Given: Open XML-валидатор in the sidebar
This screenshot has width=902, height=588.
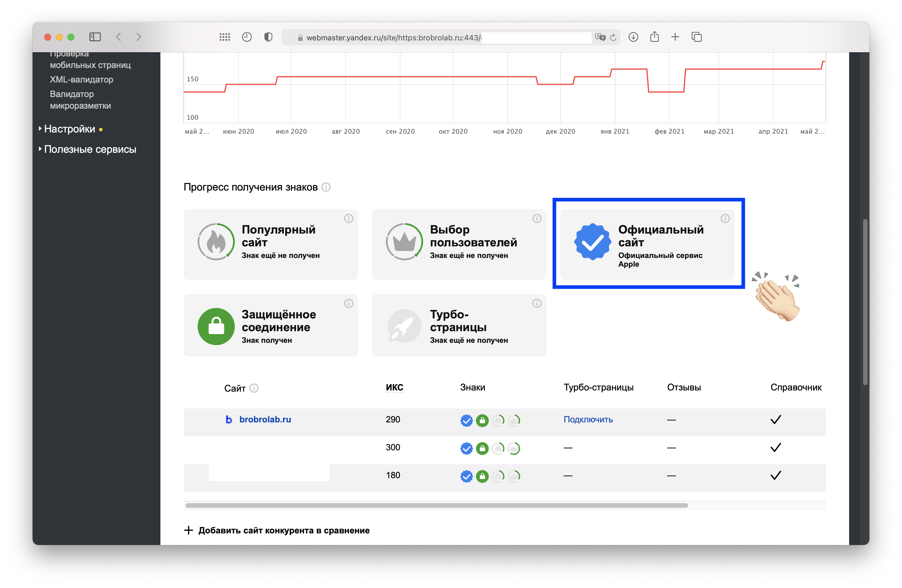Looking at the screenshot, I should point(81,80).
